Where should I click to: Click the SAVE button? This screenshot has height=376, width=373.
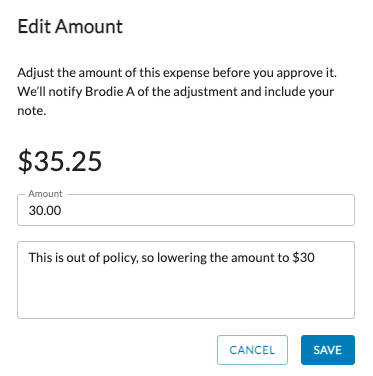(x=328, y=350)
